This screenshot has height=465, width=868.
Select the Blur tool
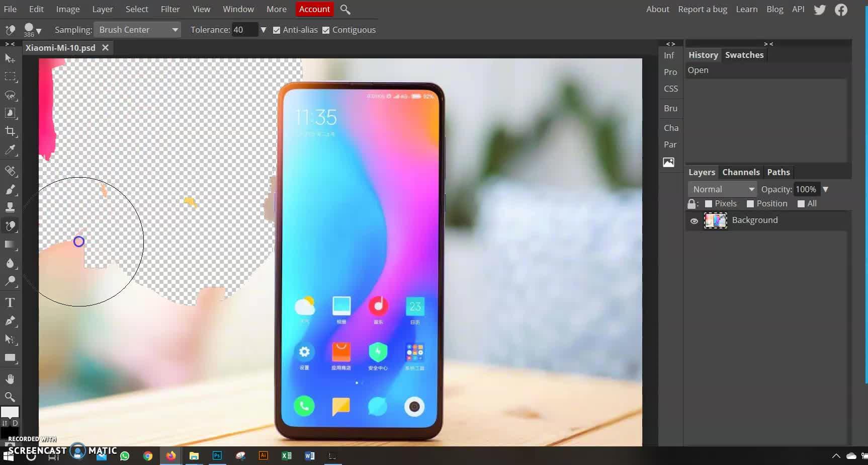(x=10, y=263)
